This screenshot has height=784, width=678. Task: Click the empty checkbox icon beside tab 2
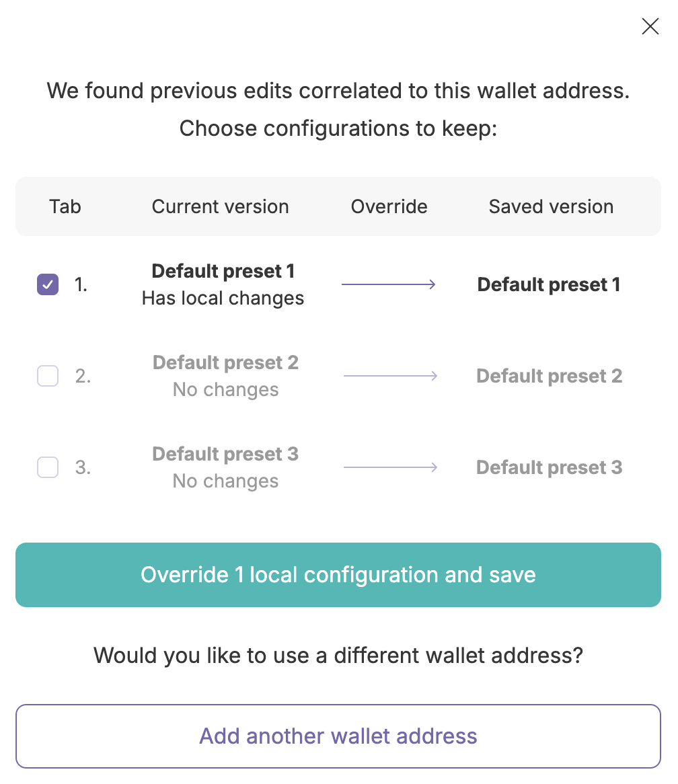[47, 376]
